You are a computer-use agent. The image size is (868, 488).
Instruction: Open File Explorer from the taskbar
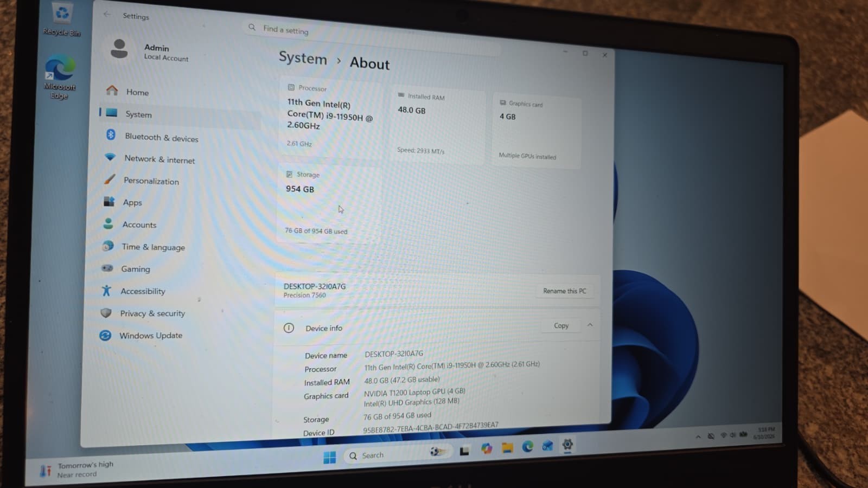click(507, 447)
